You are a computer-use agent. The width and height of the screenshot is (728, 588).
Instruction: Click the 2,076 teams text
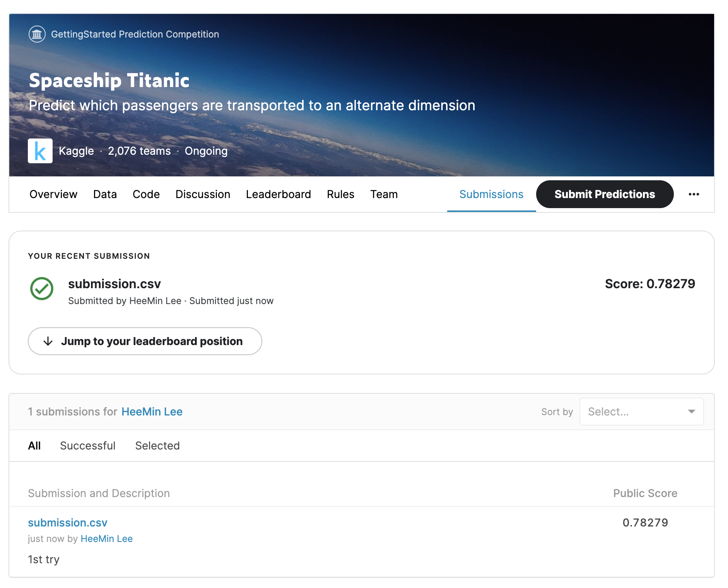click(139, 151)
